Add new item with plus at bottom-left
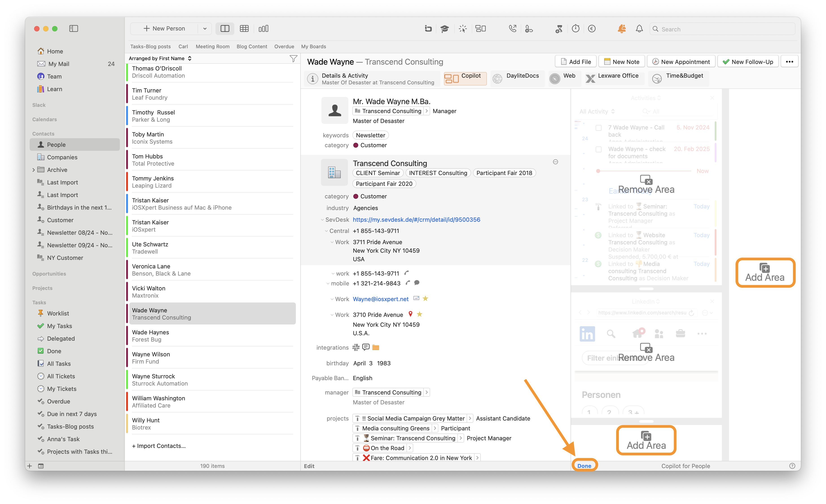The image size is (826, 504). pos(29,466)
